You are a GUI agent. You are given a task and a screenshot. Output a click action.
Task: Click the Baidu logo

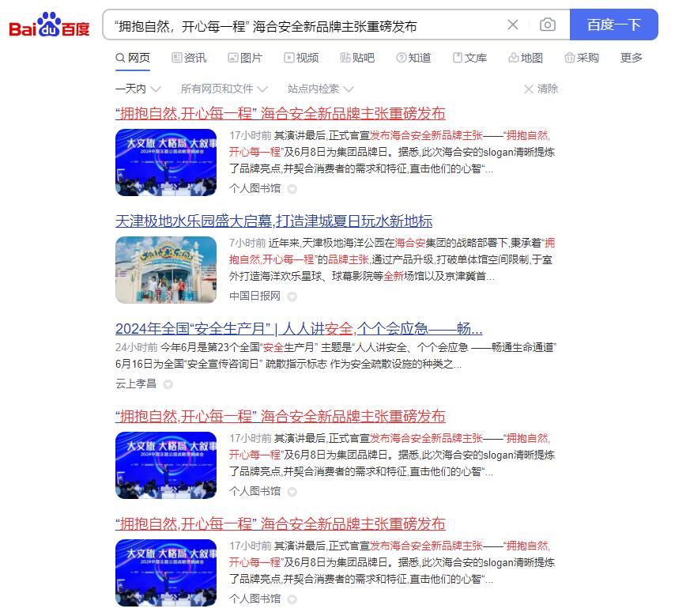(49, 25)
